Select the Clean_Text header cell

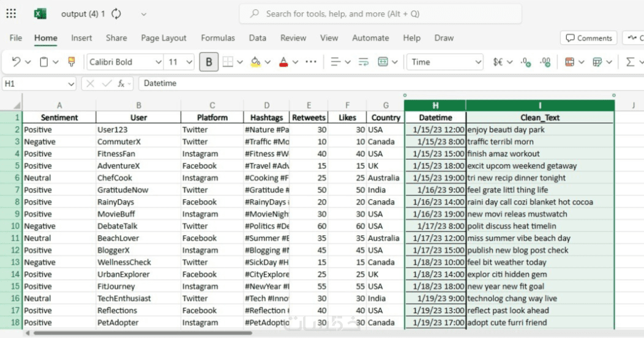pyautogui.click(x=540, y=118)
